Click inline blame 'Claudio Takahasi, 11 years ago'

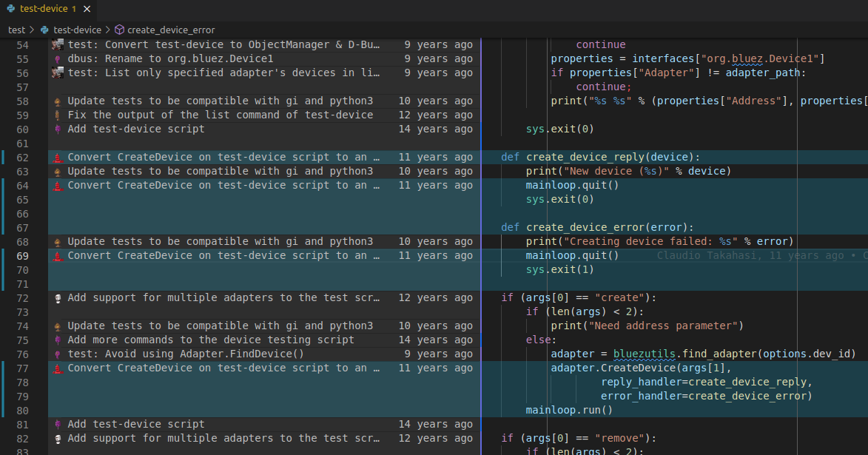[x=750, y=256]
